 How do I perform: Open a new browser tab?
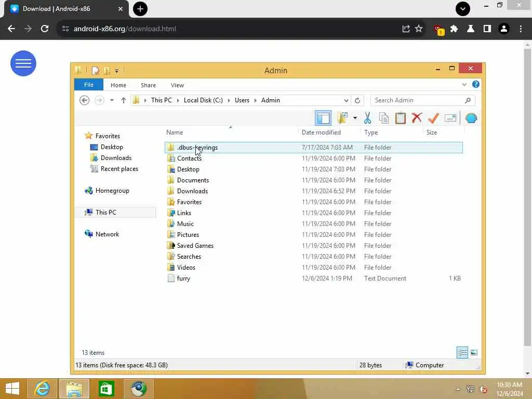(x=140, y=9)
